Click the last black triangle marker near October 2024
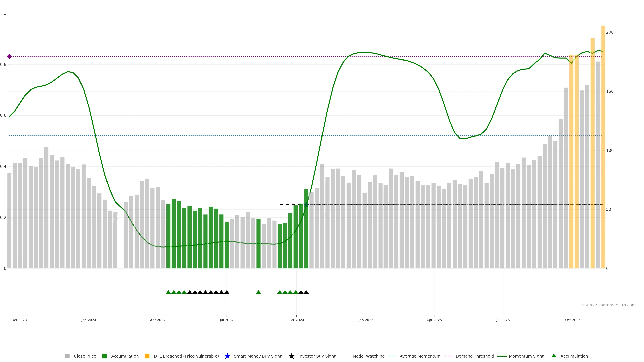The width and height of the screenshot is (644, 362). pos(306,292)
